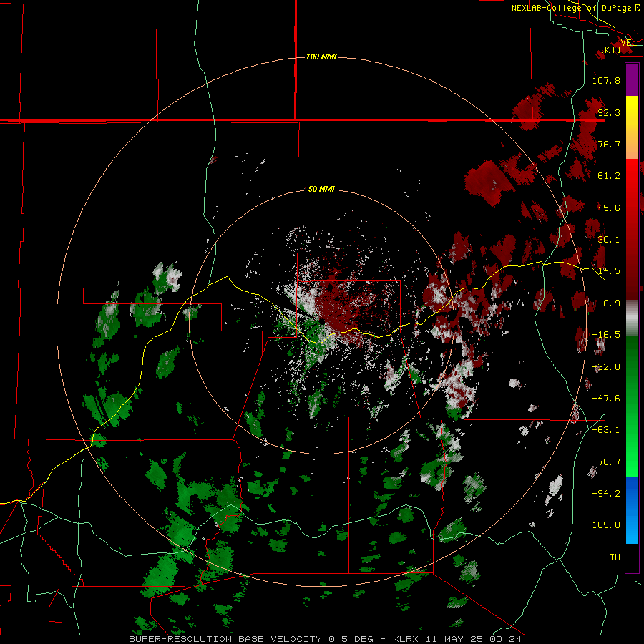644x644 pixels.
Task: Select the -47.6 value on velocity scale
Action: point(606,399)
